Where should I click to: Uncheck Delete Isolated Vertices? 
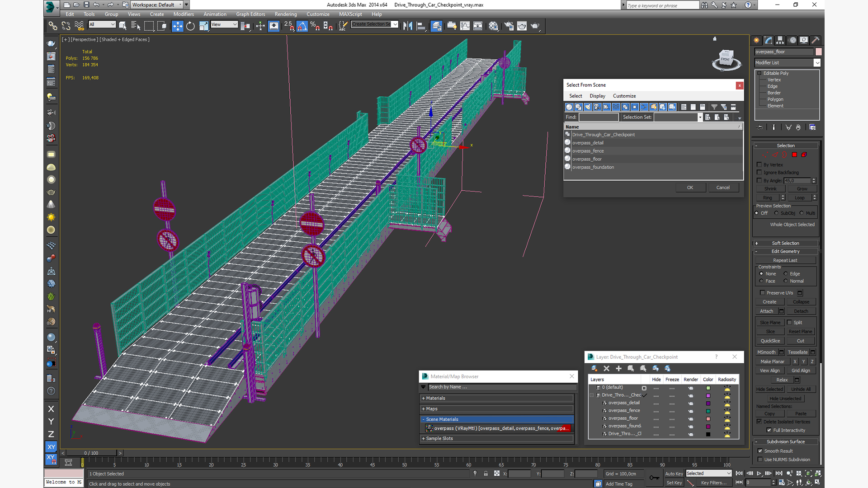tap(759, 422)
